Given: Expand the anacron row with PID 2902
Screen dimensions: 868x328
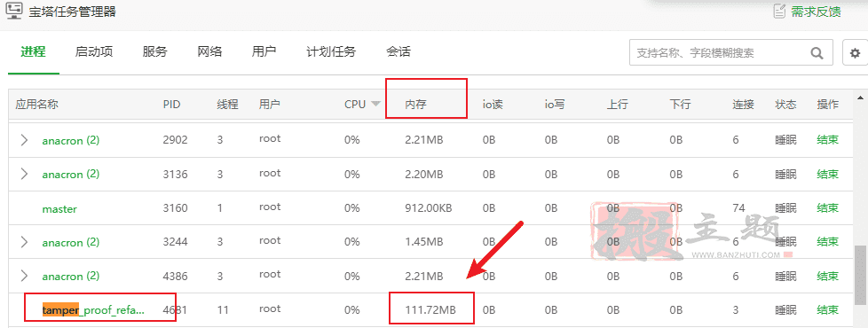Looking at the screenshot, I should 24,140.
